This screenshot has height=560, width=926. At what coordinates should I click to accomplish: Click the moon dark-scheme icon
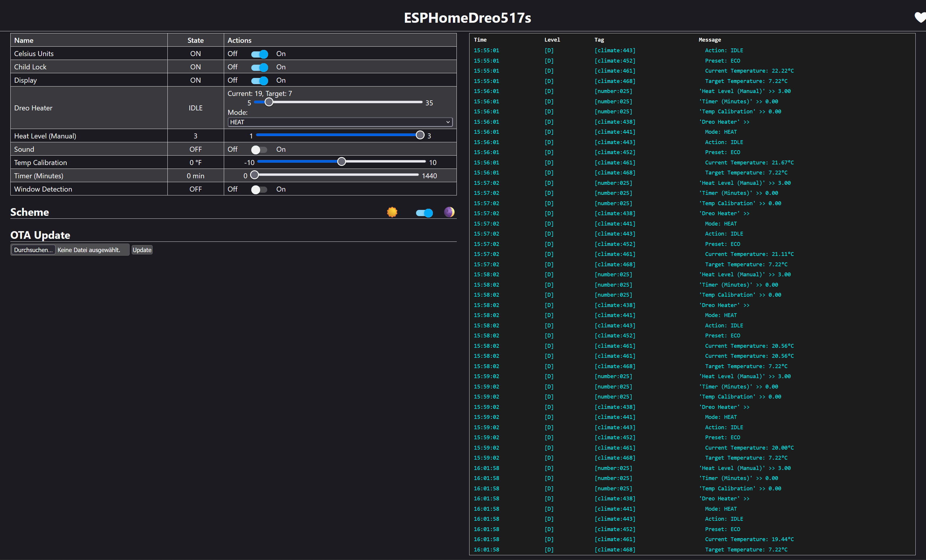[x=449, y=212]
